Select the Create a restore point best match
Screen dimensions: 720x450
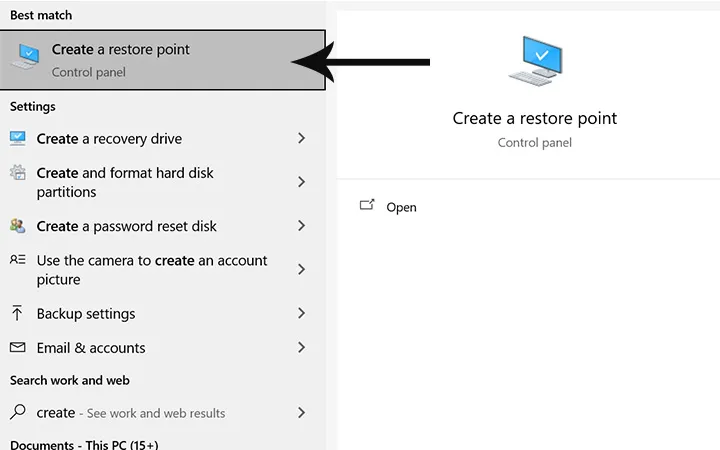click(150, 60)
